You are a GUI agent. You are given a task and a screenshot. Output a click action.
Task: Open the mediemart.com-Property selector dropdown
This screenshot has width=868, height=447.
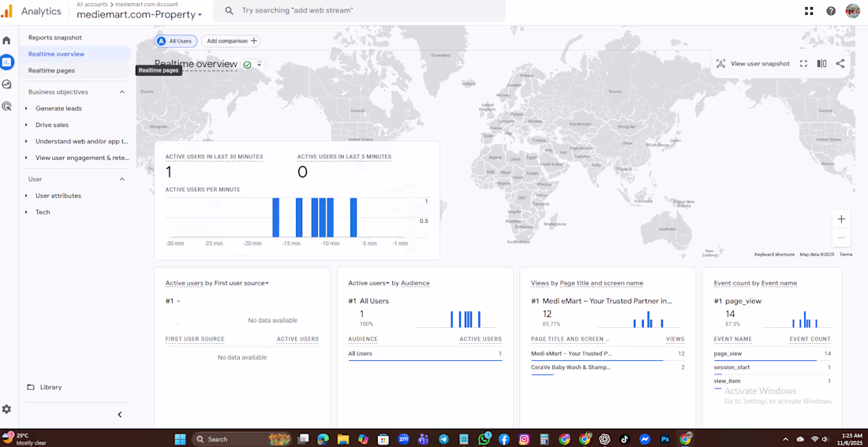click(x=139, y=15)
